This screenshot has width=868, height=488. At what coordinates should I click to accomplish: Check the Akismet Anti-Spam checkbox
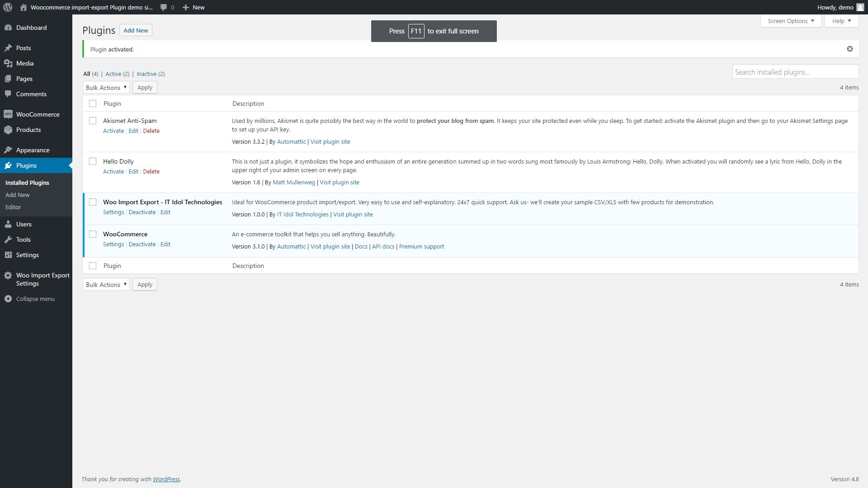pos(93,121)
